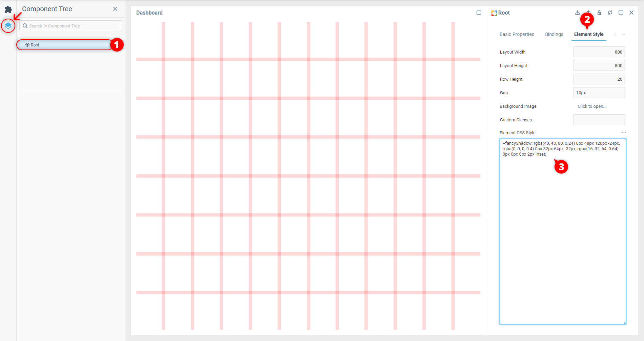Click the Component Tree layers icon
Screen dimensions: 644x341
8,26
